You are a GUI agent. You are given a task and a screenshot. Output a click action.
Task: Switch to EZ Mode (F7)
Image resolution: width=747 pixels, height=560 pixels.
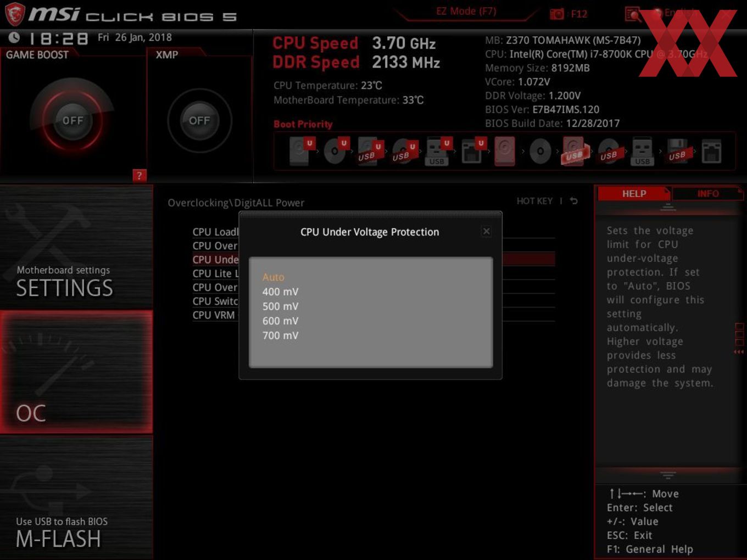pos(466,12)
